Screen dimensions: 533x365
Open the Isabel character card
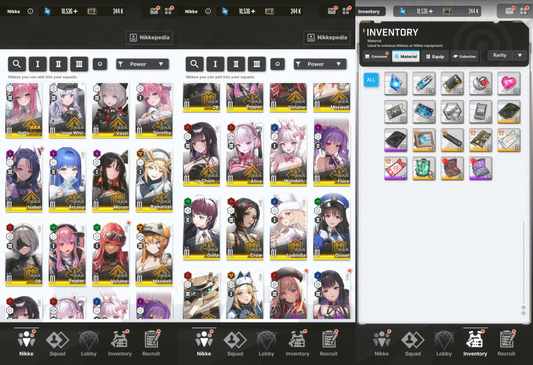(24, 180)
